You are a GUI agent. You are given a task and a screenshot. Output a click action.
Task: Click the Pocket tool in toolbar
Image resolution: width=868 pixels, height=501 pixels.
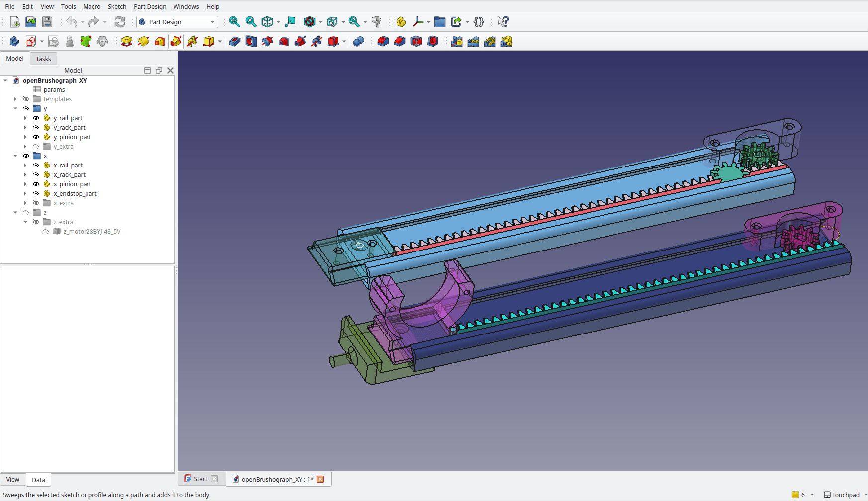[235, 42]
